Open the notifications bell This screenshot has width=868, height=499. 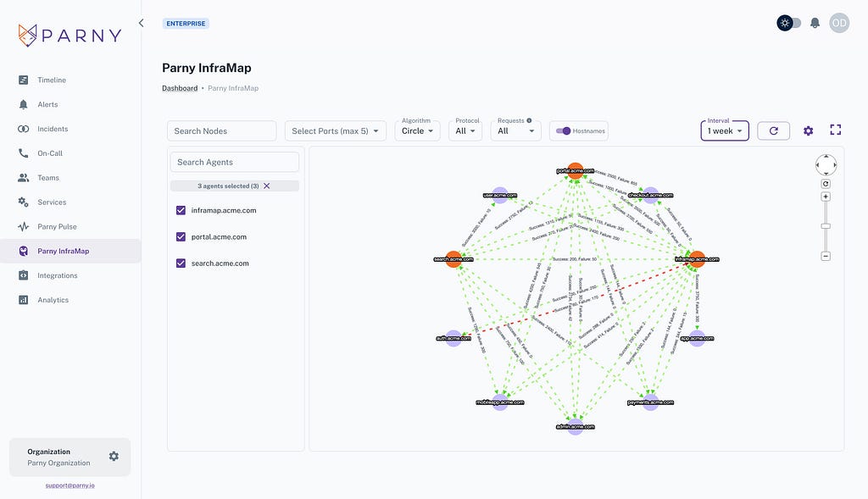point(815,23)
